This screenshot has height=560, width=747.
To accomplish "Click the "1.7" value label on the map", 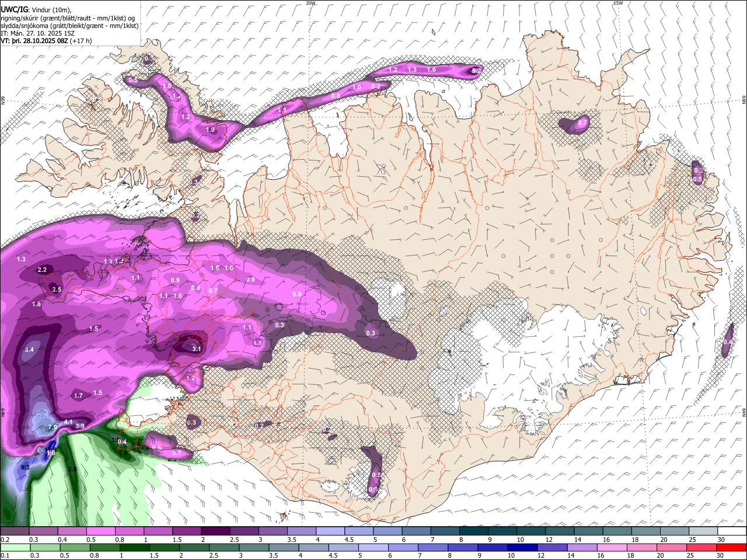I will pos(79,395).
